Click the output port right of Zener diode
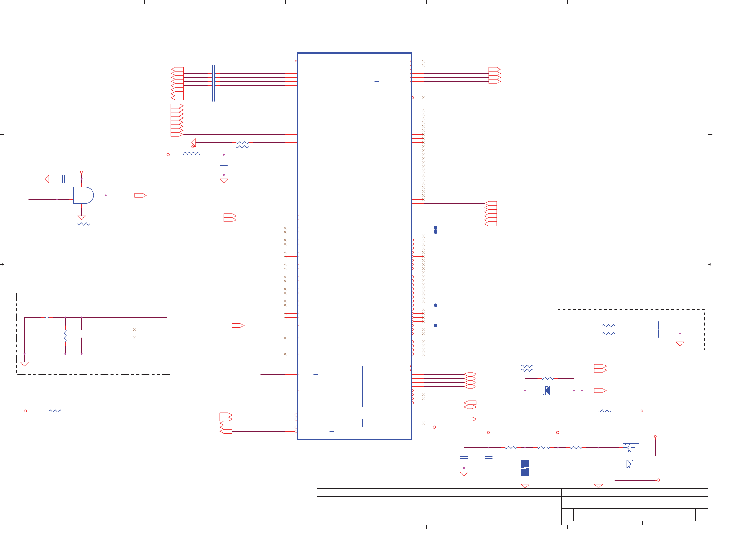Viewport: 756px width, 534px height. pos(600,391)
